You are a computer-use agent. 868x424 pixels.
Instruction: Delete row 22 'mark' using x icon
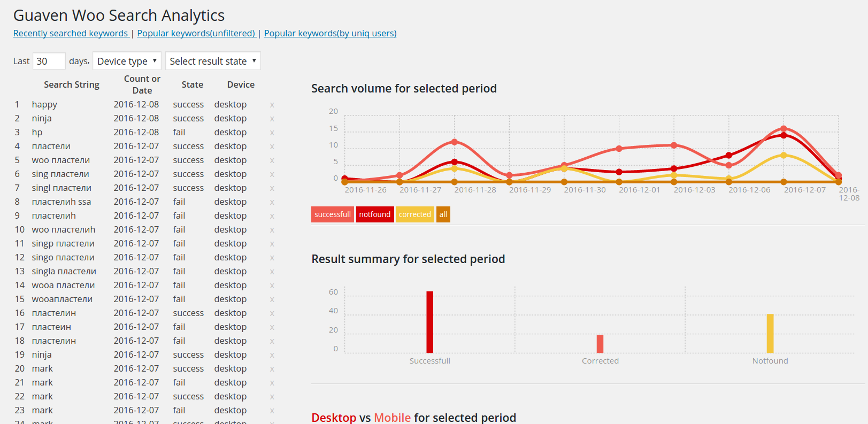(272, 397)
